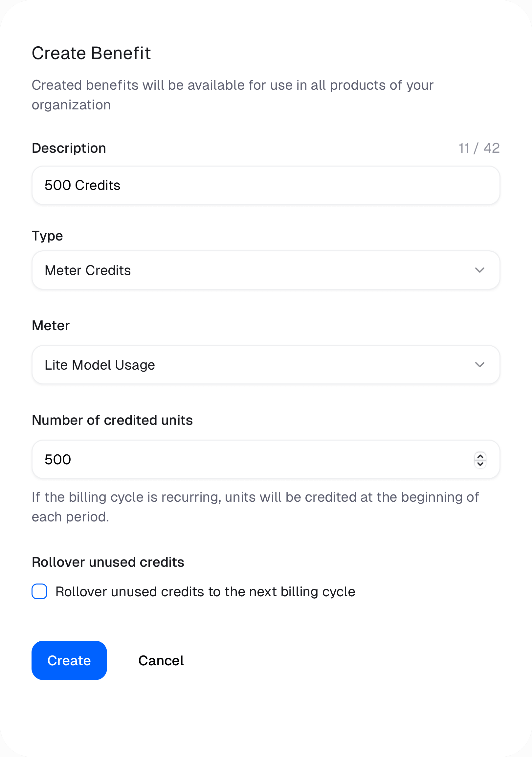Click the Meter field label

pos(51,325)
